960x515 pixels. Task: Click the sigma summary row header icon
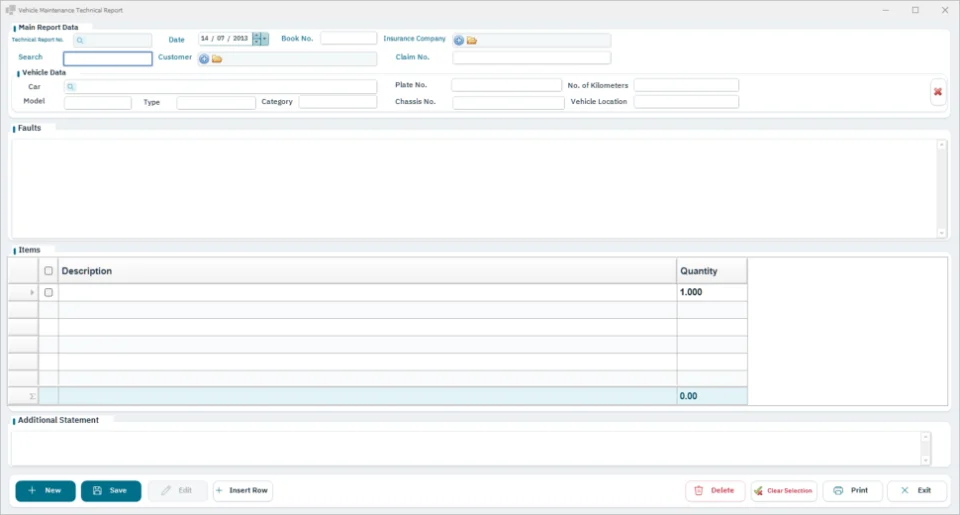(32, 396)
